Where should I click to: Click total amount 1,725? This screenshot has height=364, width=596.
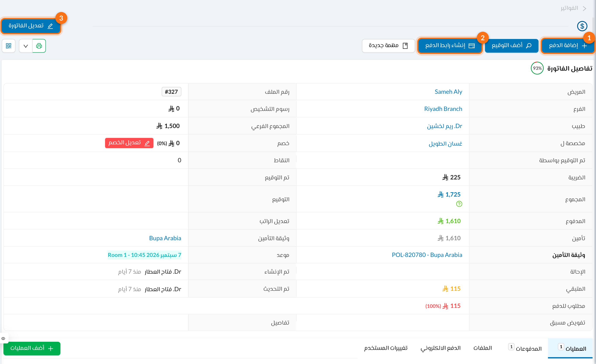[449, 194]
